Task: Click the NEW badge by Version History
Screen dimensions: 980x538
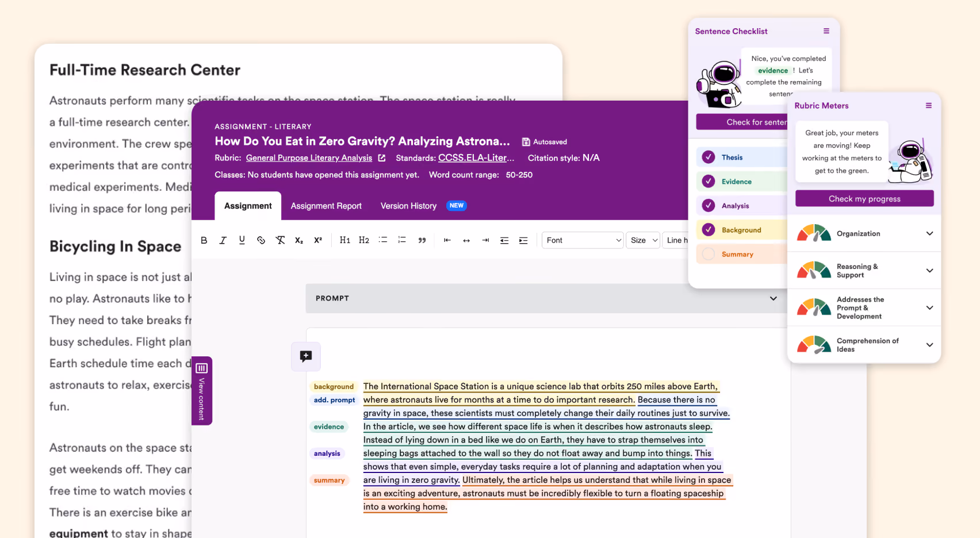Action: [457, 206]
